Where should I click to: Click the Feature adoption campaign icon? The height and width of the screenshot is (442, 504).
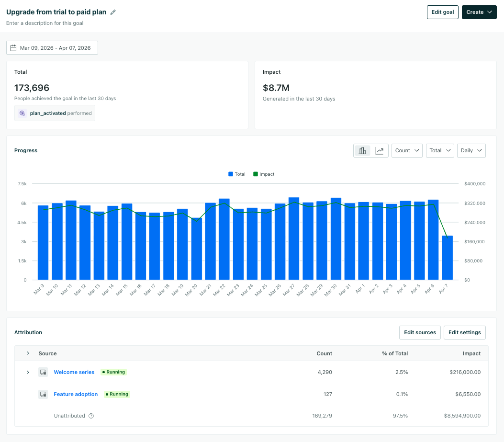click(43, 394)
